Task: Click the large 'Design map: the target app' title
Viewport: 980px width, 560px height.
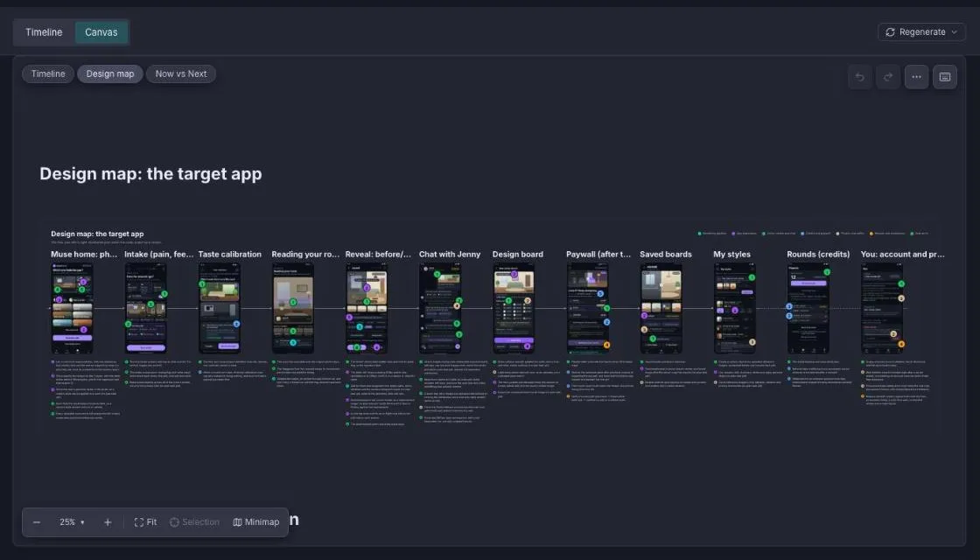Action: tap(150, 174)
